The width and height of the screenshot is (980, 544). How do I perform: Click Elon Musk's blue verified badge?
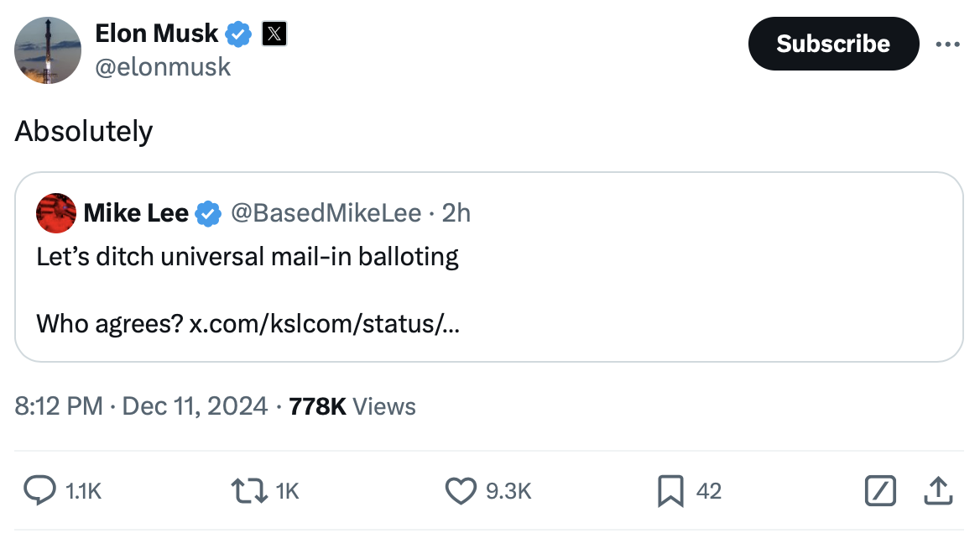(239, 34)
